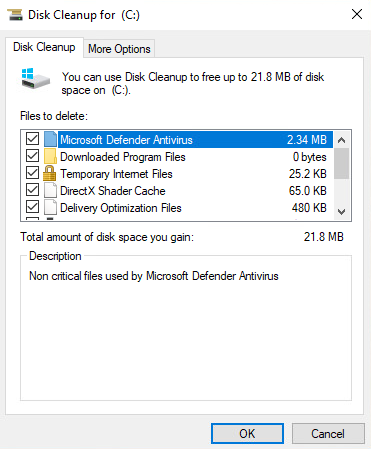
Task: Select the Disk Cleanup tab
Action: (44, 47)
